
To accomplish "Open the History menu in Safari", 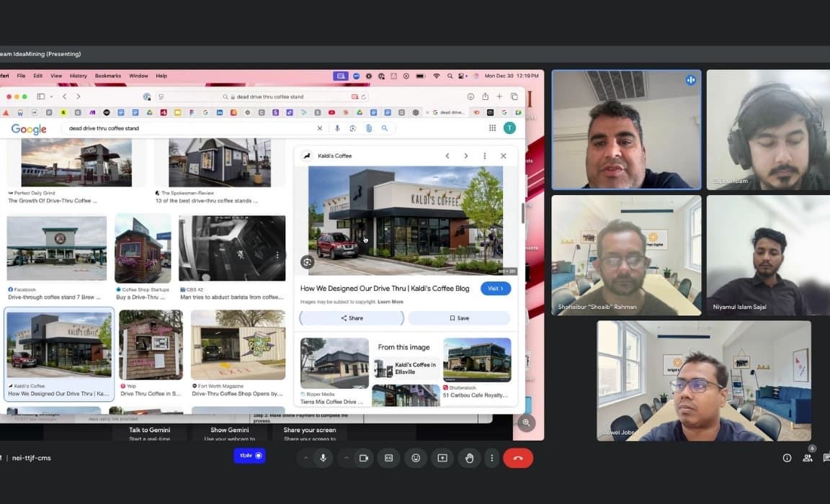I will click(79, 76).
